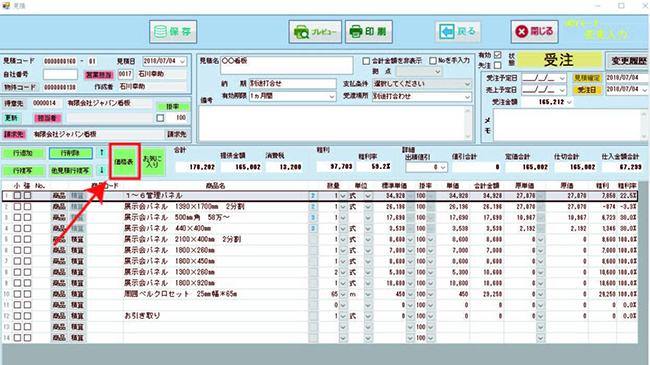Open the 受渡場所 dropdown

(x=467, y=97)
